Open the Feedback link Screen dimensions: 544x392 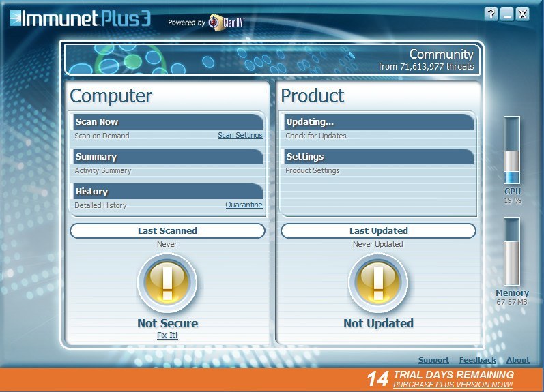[478, 360]
